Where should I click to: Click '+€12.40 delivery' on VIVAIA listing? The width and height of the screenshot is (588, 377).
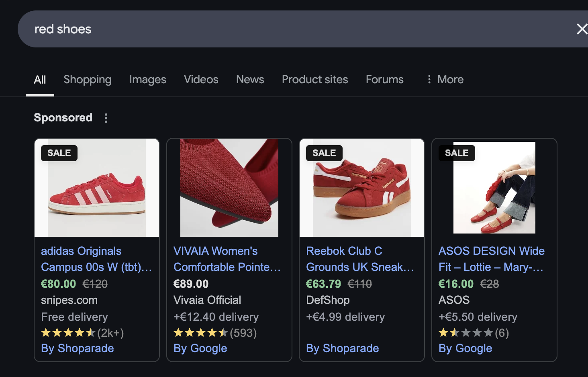pyautogui.click(x=216, y=317)
